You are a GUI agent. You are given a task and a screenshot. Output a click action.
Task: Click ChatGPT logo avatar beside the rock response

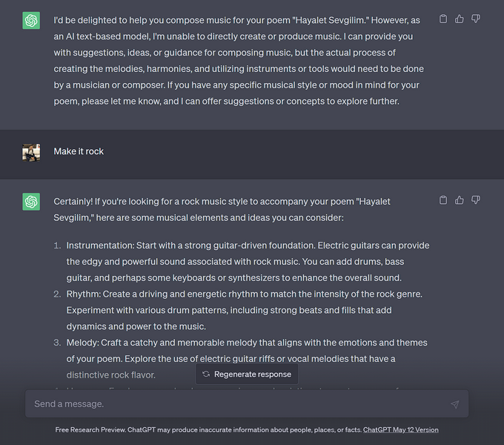[x=31, y=202]
